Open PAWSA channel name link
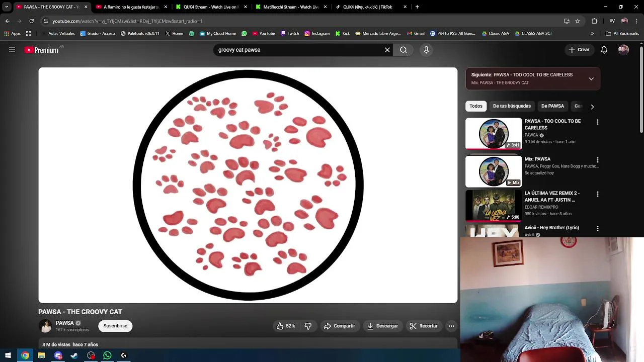 pyautogui.click(x=64, y=323)
